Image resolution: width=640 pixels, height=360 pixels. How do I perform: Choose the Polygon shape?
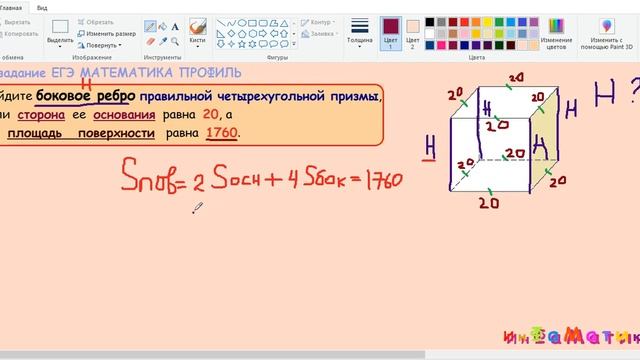click(274, 23)
